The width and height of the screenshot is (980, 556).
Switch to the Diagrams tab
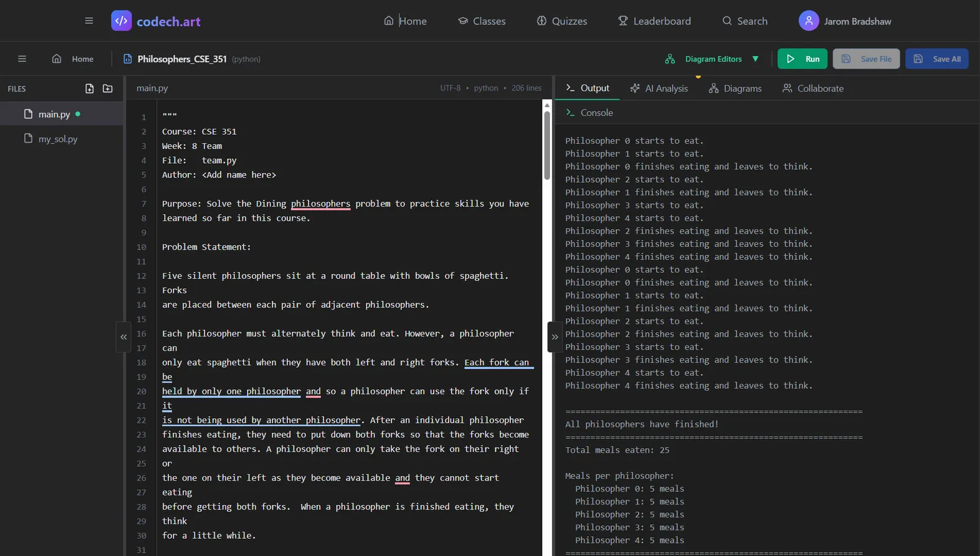point(735,88)
